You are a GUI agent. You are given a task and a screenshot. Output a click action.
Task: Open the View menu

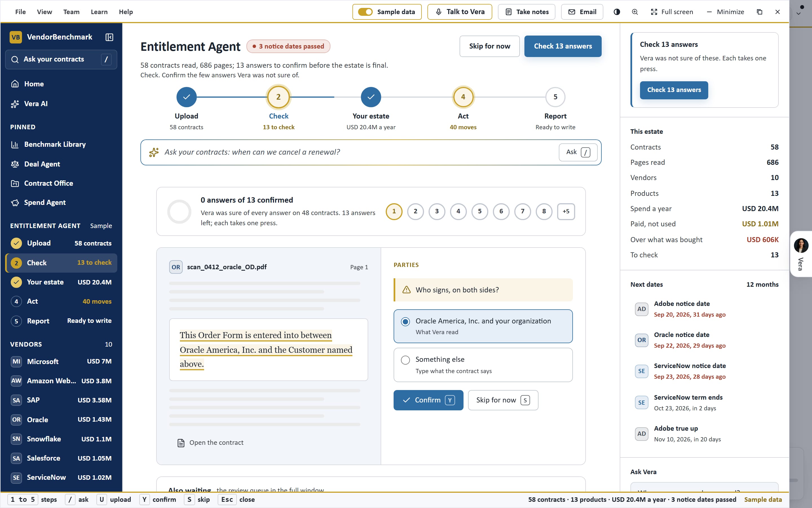44,12
